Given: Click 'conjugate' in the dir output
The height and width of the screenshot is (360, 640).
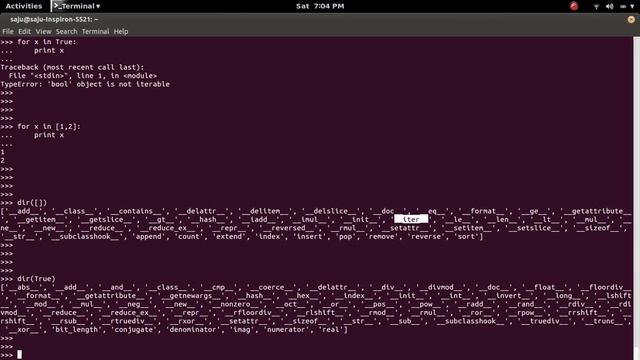Looking at the screenshot, I should [133, 329].
